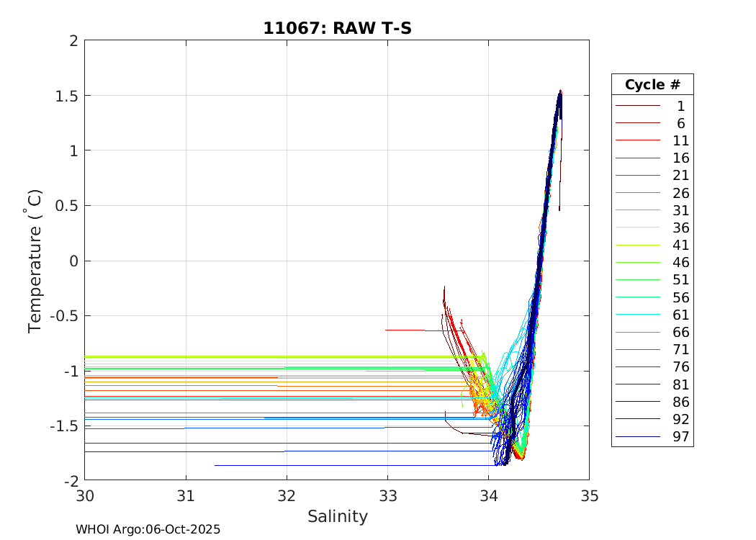This screenshot has height=540, width=756.
Task: Select the 'Cycle #' legend header
Action: pyautogui.click(x=652, y=84)
